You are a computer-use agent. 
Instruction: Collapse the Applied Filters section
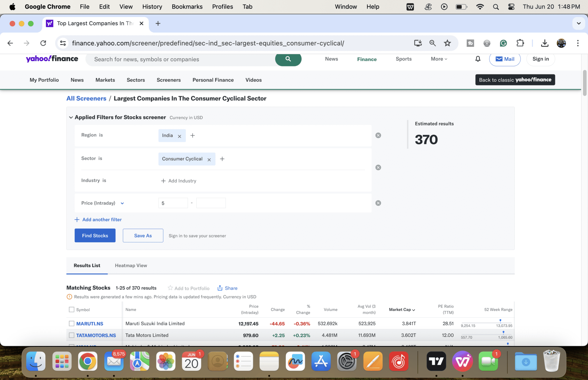point(71,117)
